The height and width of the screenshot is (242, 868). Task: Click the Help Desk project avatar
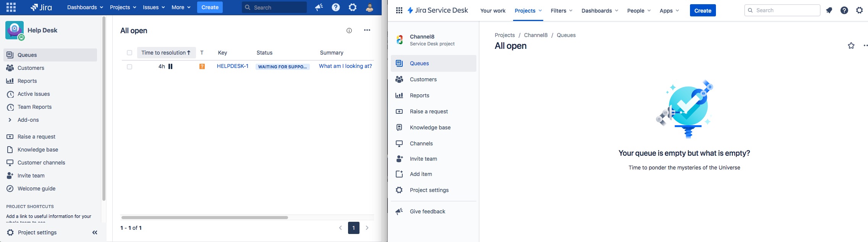tap(15, 30)
